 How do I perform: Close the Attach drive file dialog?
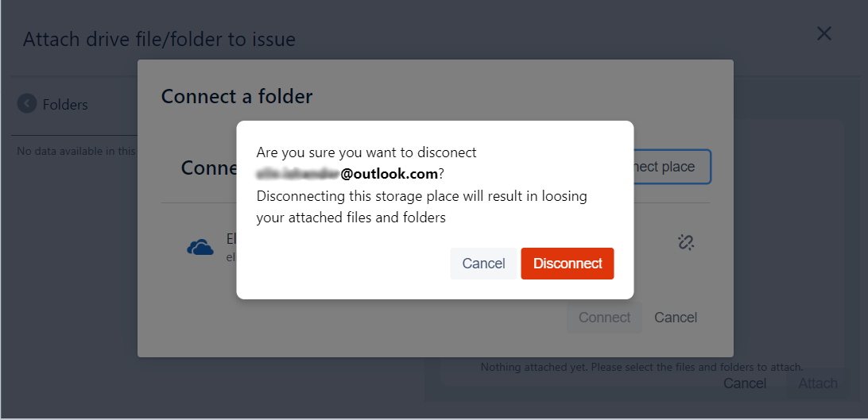click(x=824, y=33)
